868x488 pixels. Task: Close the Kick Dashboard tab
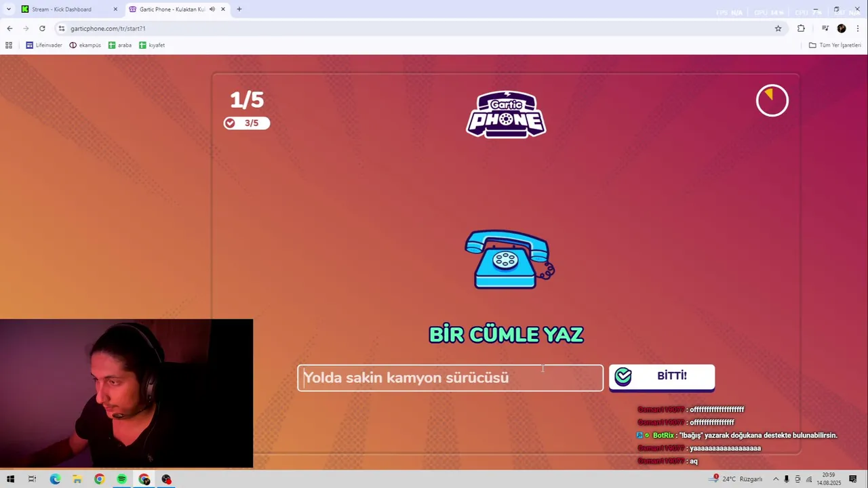coord(115,9)
